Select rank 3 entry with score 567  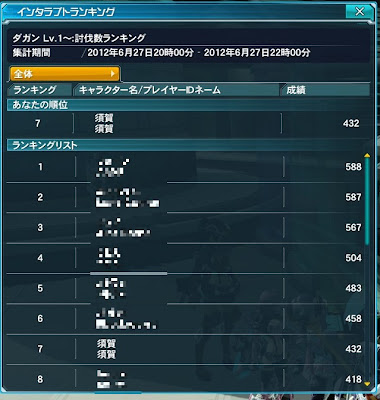click(185, 228)
